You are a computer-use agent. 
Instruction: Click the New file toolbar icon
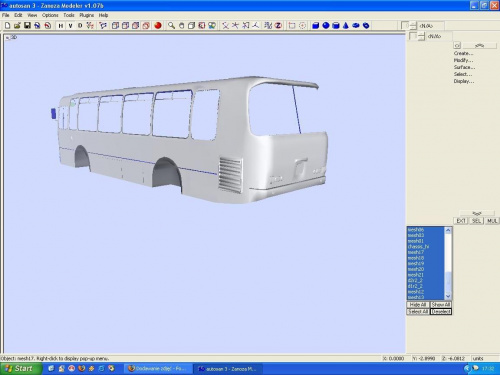pos(7,25)
